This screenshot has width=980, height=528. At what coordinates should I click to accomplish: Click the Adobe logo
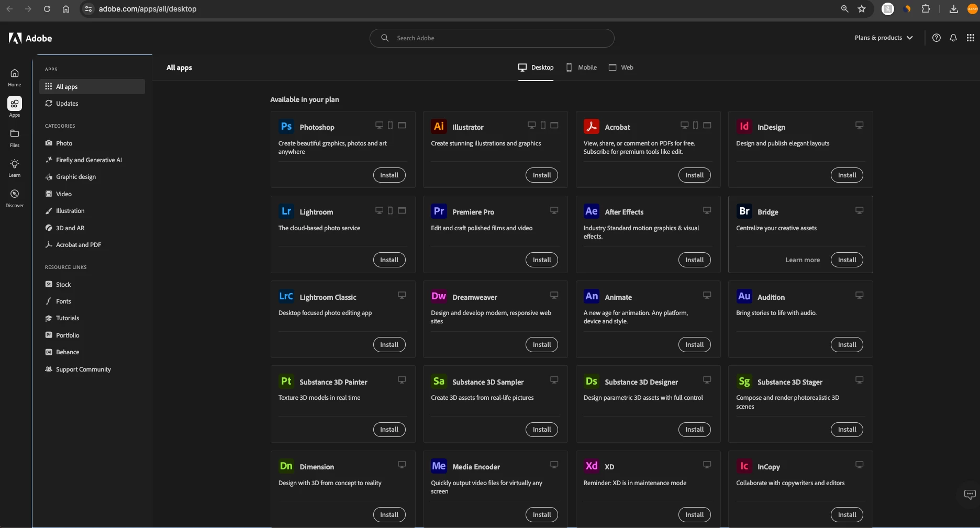coord(30,38)
